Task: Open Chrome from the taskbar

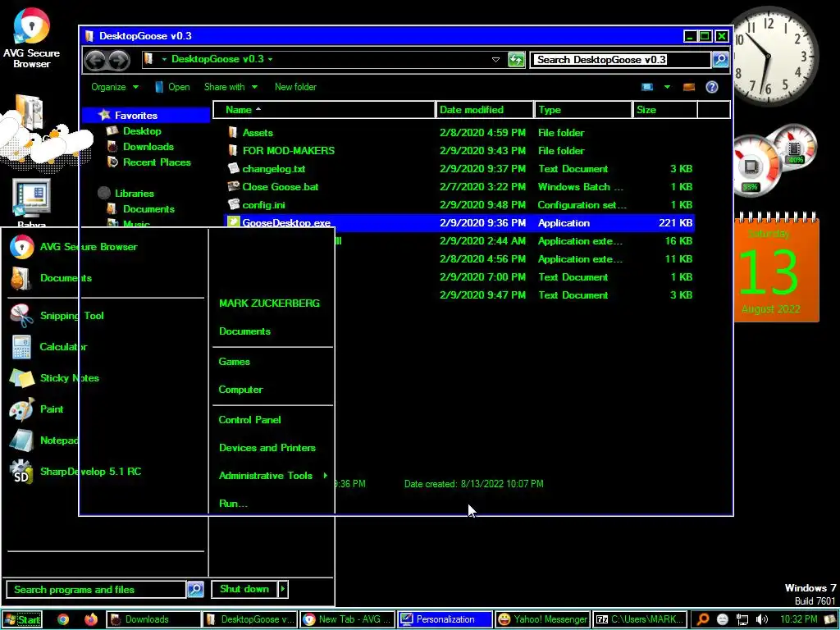Action: [x=63, y=619]
